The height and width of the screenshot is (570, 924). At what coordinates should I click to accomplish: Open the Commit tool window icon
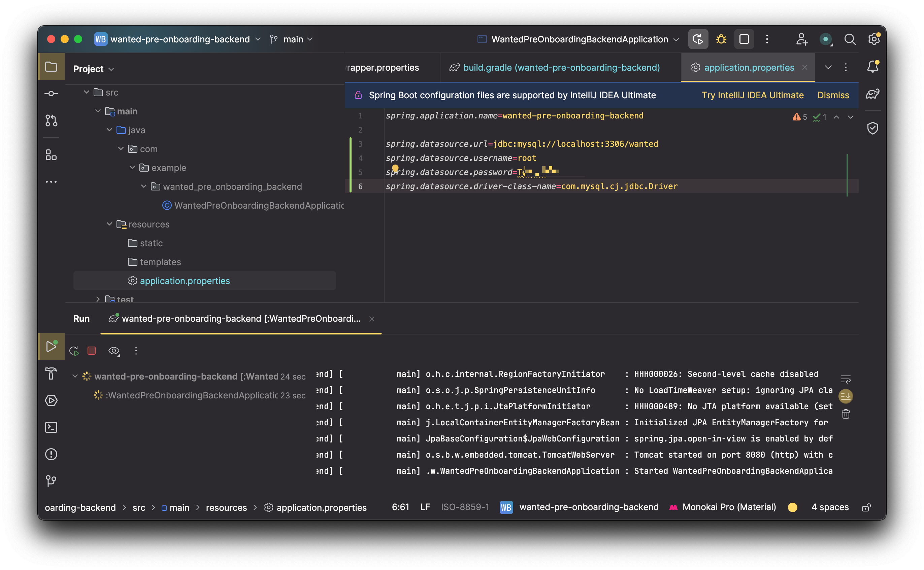[51, 94]
